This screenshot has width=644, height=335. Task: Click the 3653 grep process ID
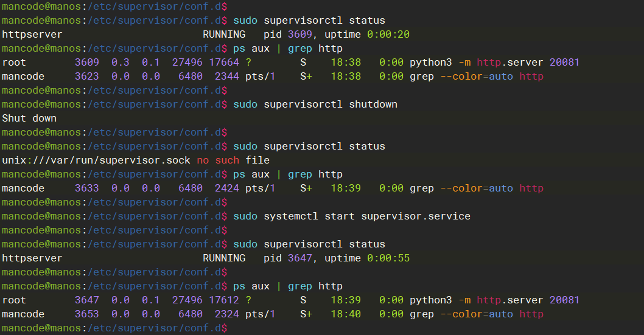click(x=87, y=314)
